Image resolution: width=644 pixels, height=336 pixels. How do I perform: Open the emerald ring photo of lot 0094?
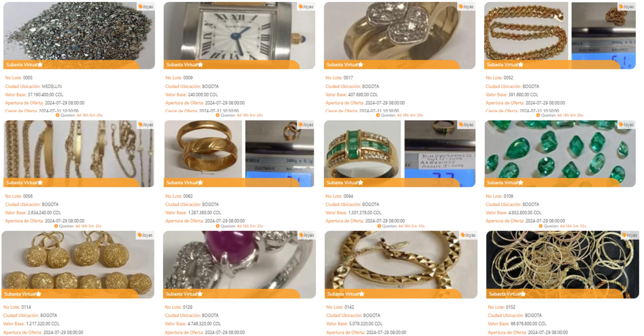point(362,149)
